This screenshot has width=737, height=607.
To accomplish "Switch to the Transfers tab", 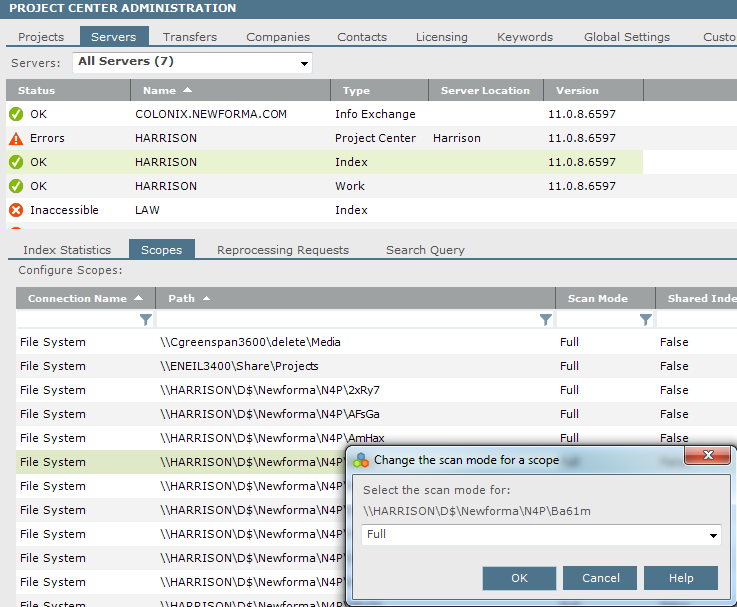I will click(190, 37).
